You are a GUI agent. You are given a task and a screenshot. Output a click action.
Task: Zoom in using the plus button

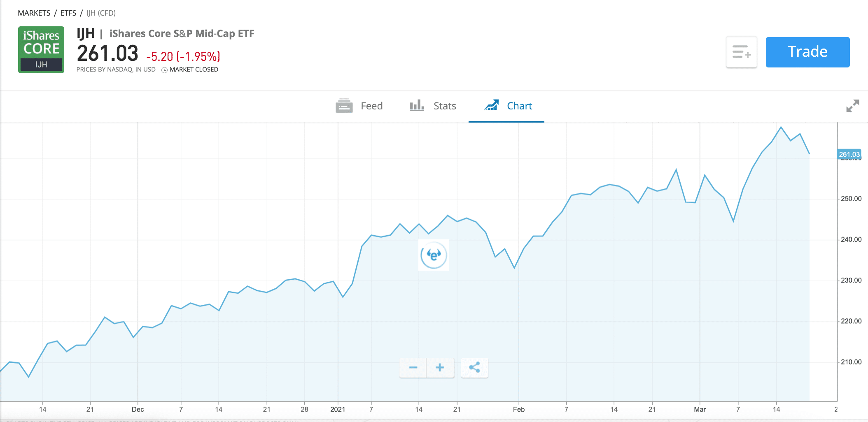click(440, 367)
